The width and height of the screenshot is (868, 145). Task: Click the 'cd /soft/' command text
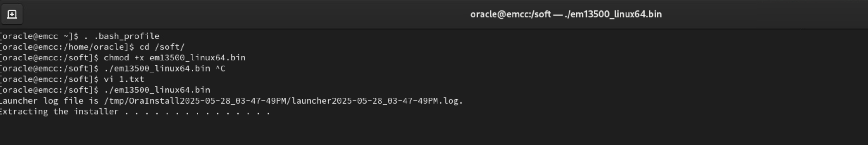tap(162, 47)
